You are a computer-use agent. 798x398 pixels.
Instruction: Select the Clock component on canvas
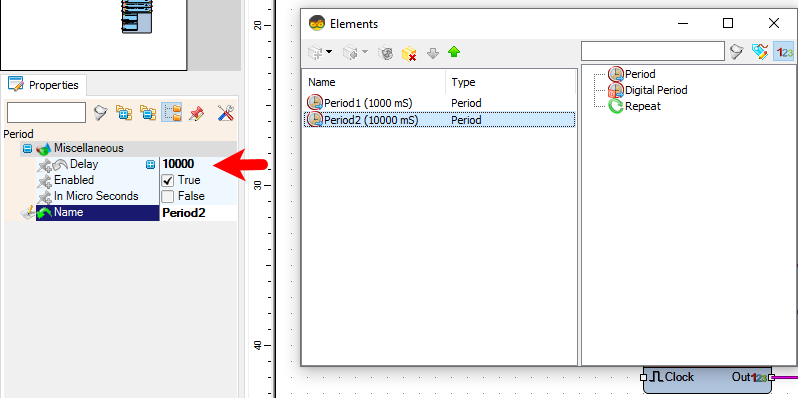click(x=707, y=380)
